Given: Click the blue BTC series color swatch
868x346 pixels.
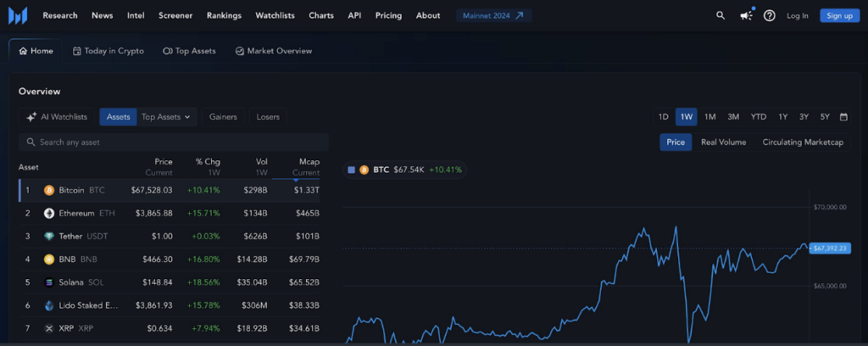Looking at the screenshot, I should pos(351,170).
